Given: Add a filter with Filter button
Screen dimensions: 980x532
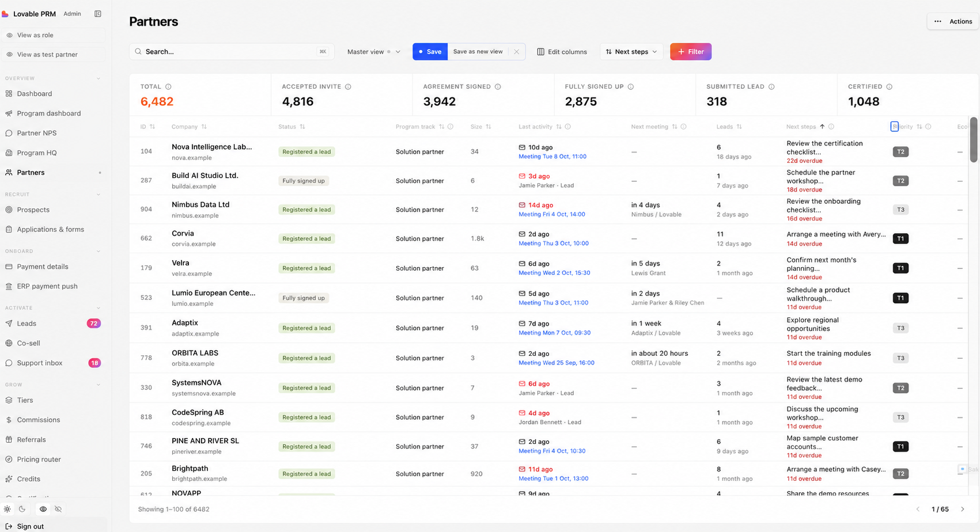Looking at the screenshot, I should 691,52.
